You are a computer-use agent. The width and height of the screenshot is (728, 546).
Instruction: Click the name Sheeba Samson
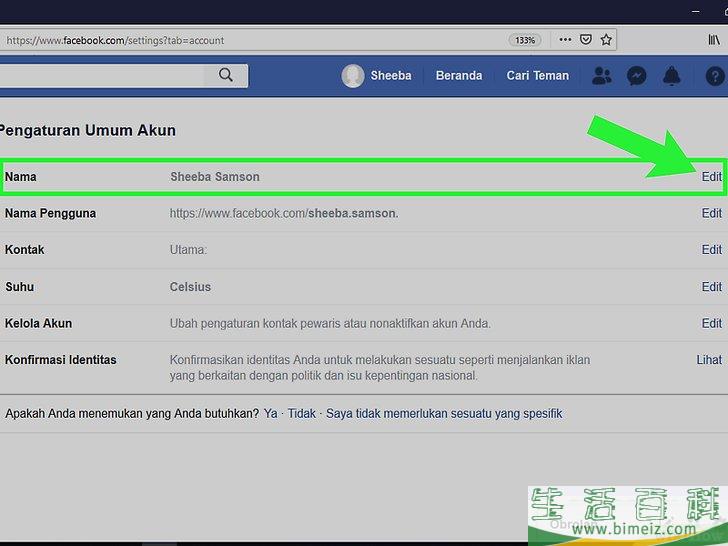pos(215,177)
